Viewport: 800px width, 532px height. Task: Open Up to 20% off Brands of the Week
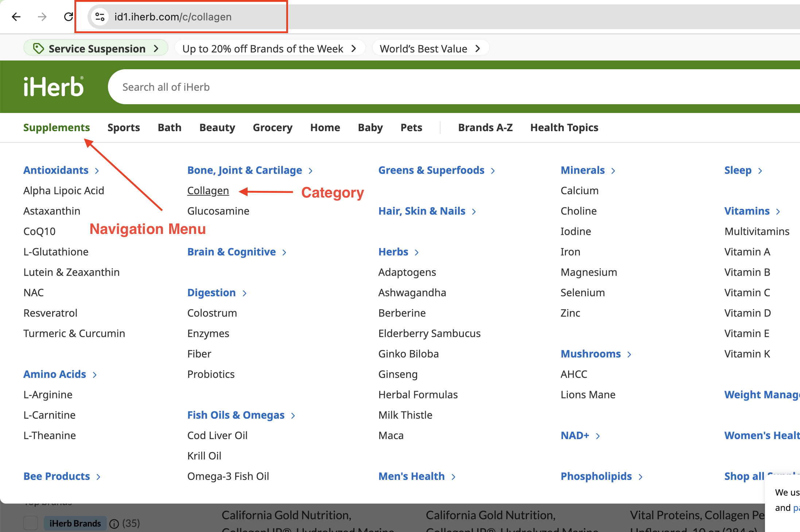coord(270,48)
